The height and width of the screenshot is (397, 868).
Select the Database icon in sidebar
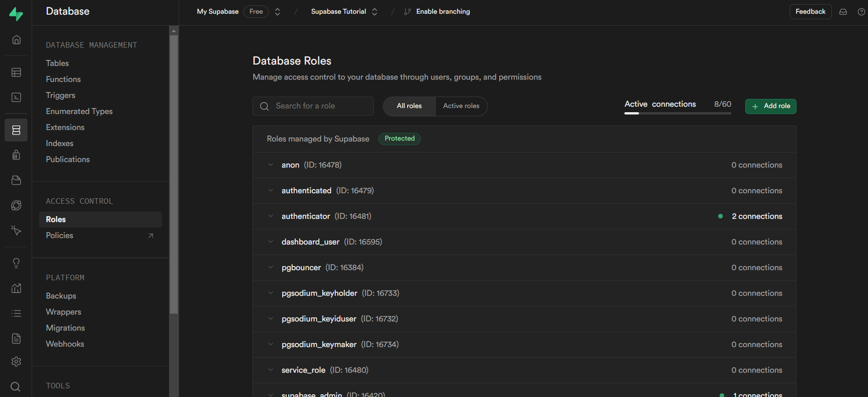click(x=16, y=130)
